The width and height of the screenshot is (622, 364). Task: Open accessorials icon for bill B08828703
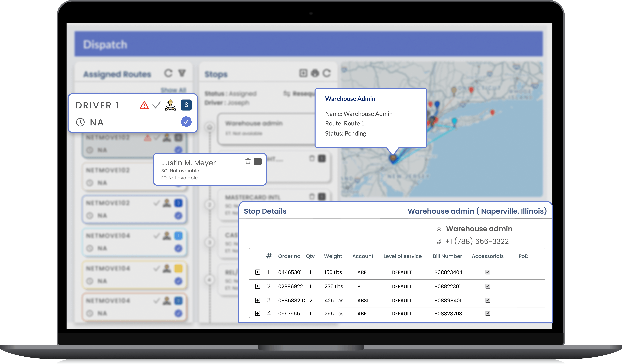click(x=488, y=313)
